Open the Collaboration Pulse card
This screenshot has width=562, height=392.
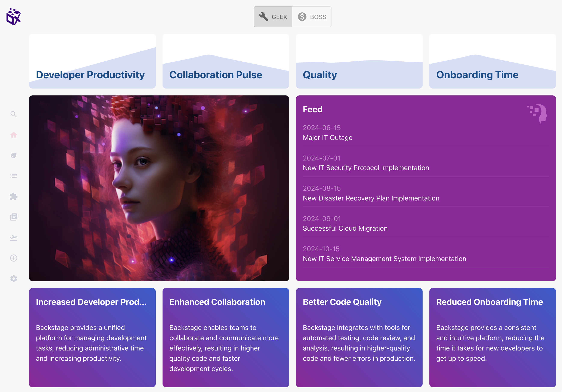point(226,61)
